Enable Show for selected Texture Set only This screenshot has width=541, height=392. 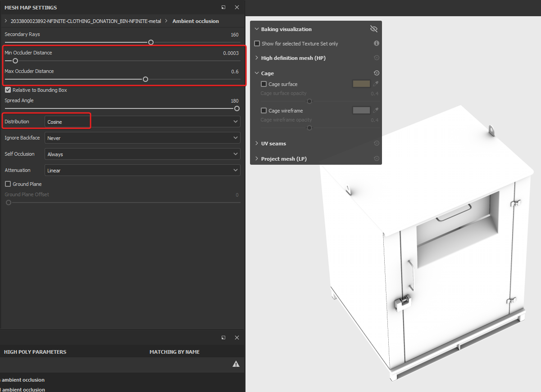click(257, 44)
